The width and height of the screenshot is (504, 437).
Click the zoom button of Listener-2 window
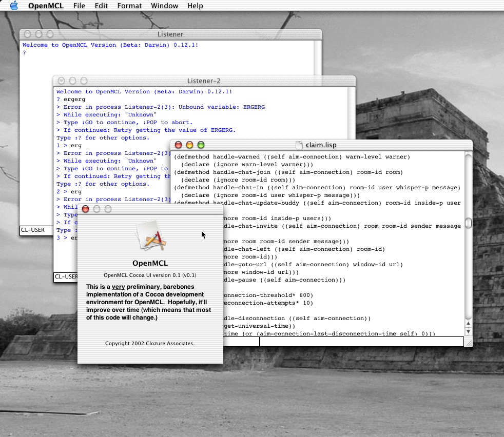(84, 81)
